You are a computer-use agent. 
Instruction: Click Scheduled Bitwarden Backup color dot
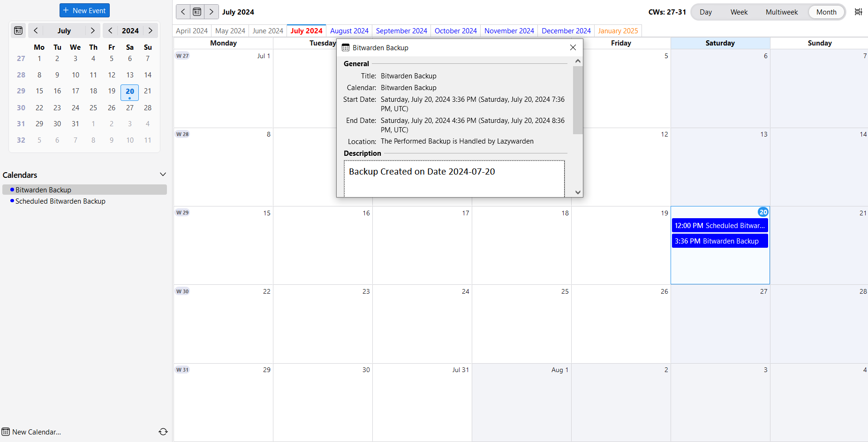[12, 201]
